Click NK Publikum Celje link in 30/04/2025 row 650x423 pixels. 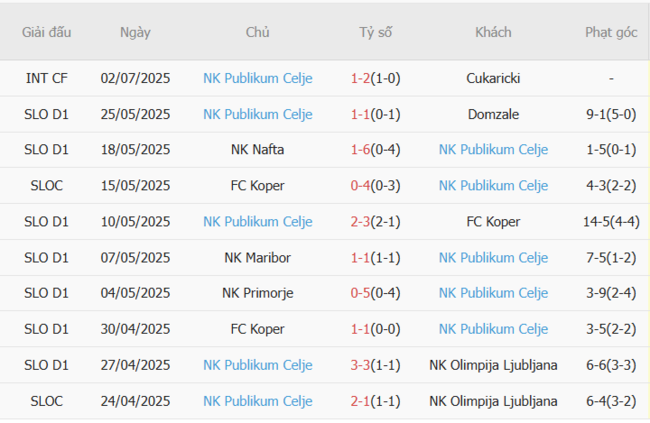pos(493,330)
